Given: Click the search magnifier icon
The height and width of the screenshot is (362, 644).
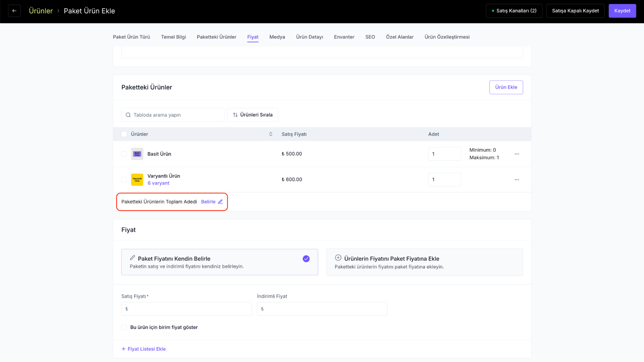Looking at the screenshot, I should (x=128, y=115).
